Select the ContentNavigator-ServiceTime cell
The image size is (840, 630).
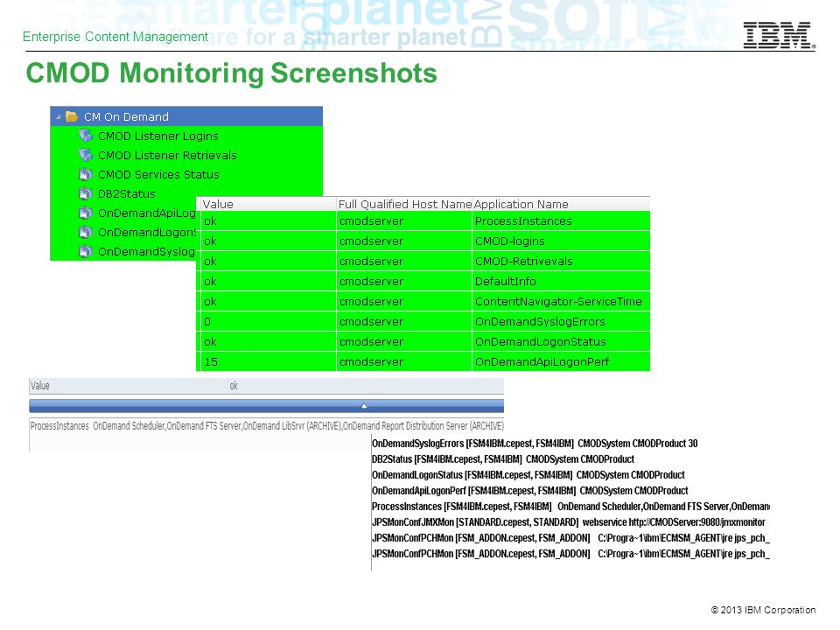click(561, 301)
